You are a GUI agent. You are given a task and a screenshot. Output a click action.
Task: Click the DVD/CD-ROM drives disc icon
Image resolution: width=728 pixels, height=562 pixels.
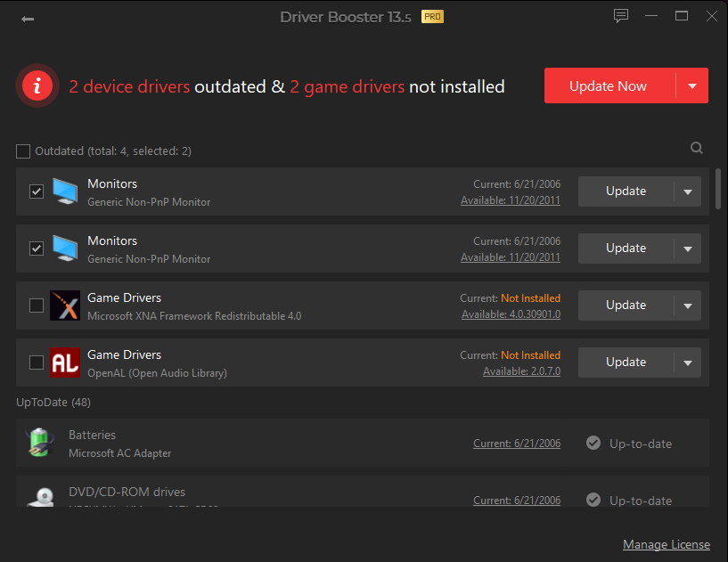(41, 497)
